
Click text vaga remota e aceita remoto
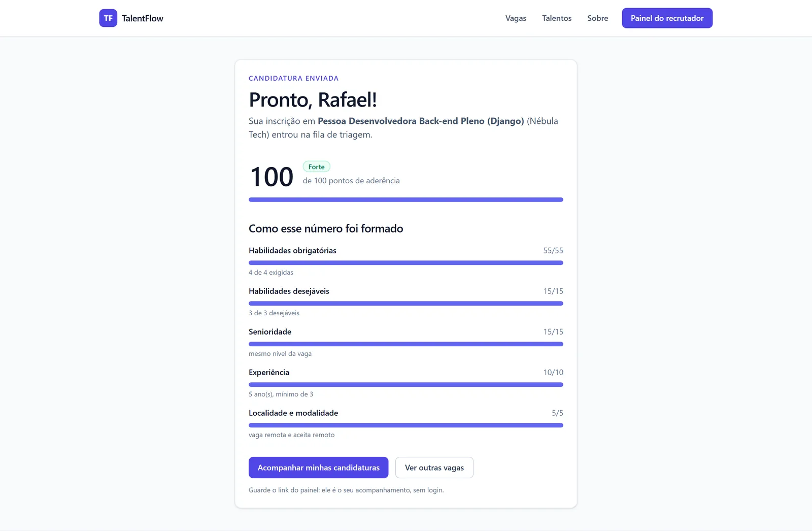[x=291, y=435]
